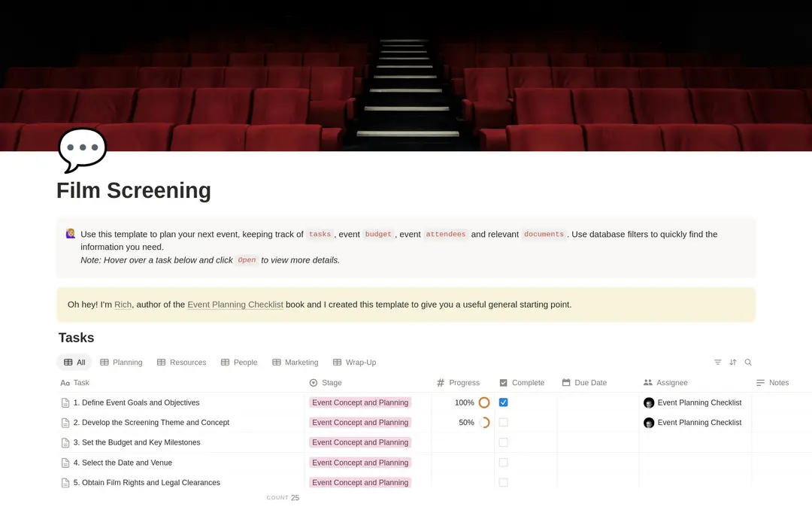The image size is (812, 507).
Task: Open the Task column header menu
Action: click(x=74, y=383)
